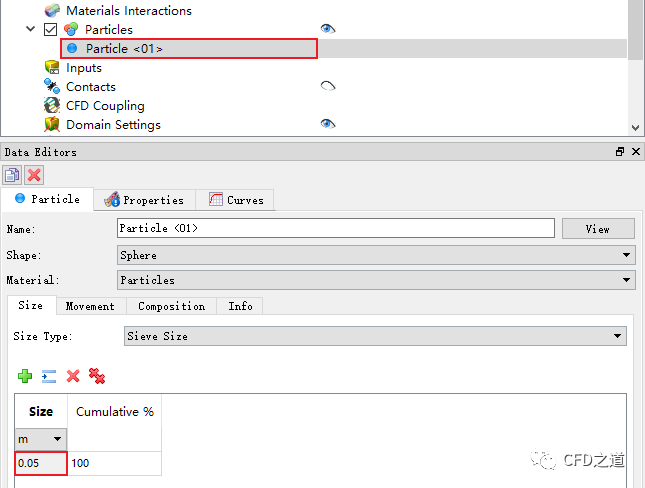Click the View button
Viewport: 645px width, 488px height.
coord(597,229)
